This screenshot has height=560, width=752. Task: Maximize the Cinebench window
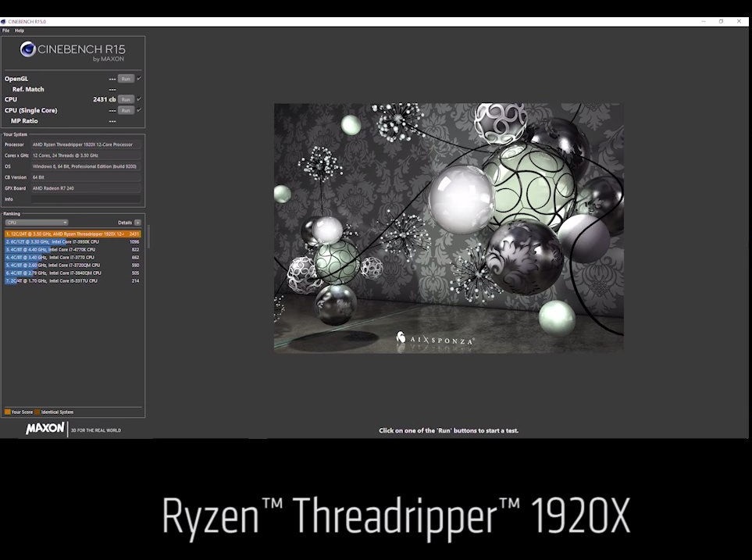tap(721, 22)
